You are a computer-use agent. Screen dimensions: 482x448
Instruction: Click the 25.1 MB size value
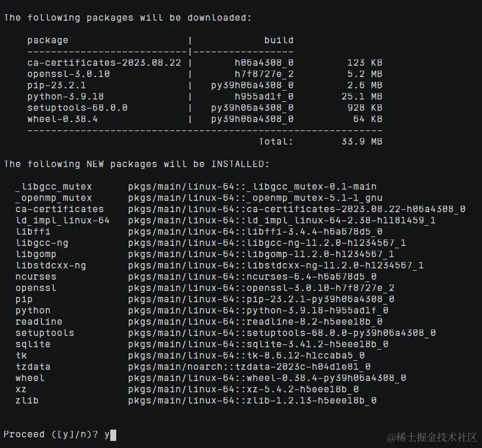click(362, 97)
